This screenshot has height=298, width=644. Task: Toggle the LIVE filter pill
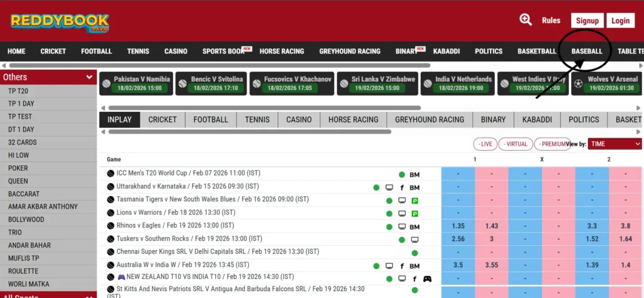pyautogui.click(x=485, y=144)
